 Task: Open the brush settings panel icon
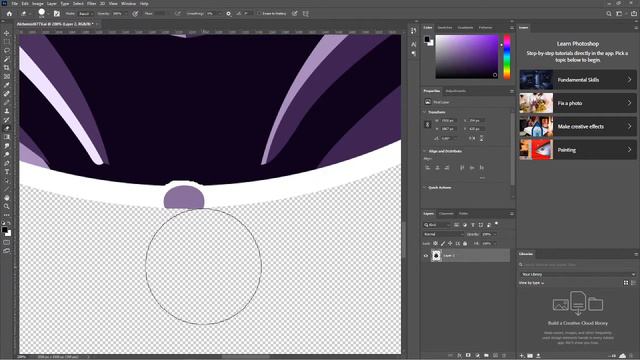[57, 13]
